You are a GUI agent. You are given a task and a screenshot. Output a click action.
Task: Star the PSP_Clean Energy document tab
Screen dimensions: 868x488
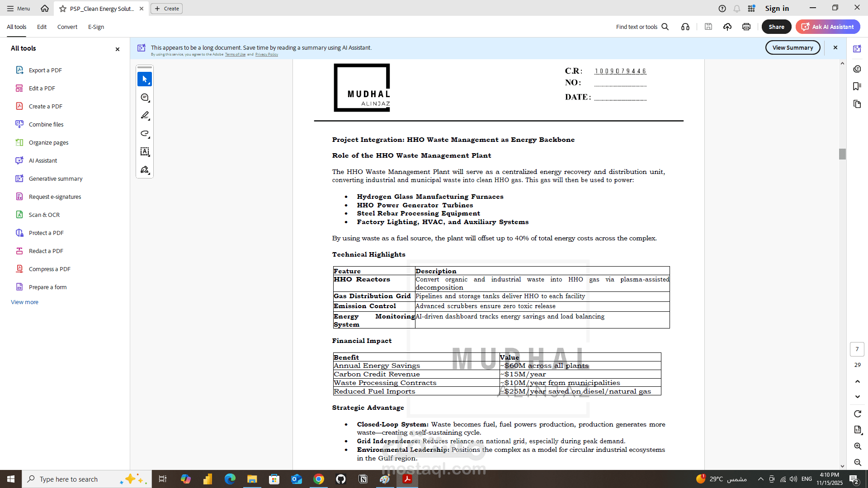[x=63, y=9]
